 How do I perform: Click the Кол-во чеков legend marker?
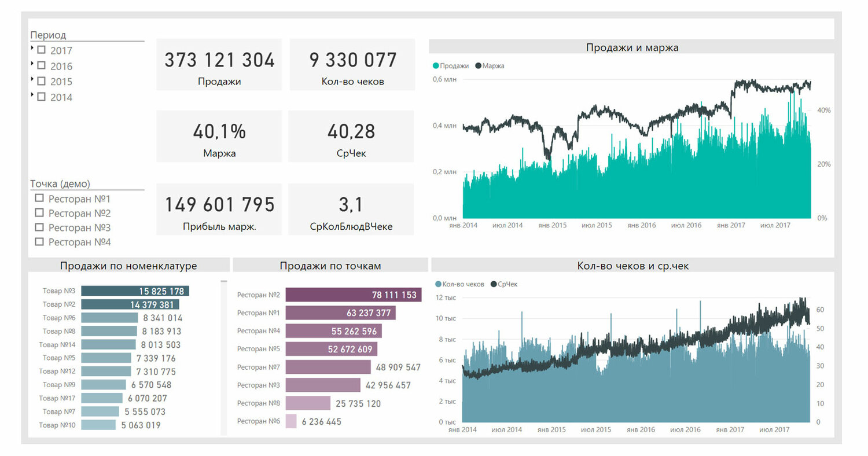[x=438, y=284]
